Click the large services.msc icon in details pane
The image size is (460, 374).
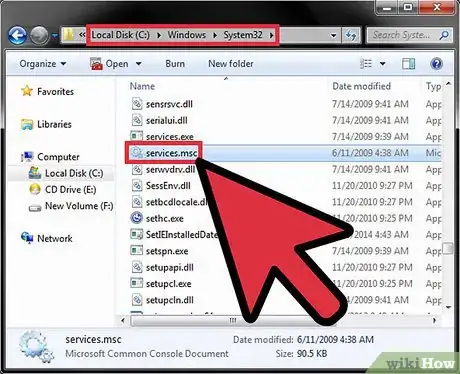[36, 347]
